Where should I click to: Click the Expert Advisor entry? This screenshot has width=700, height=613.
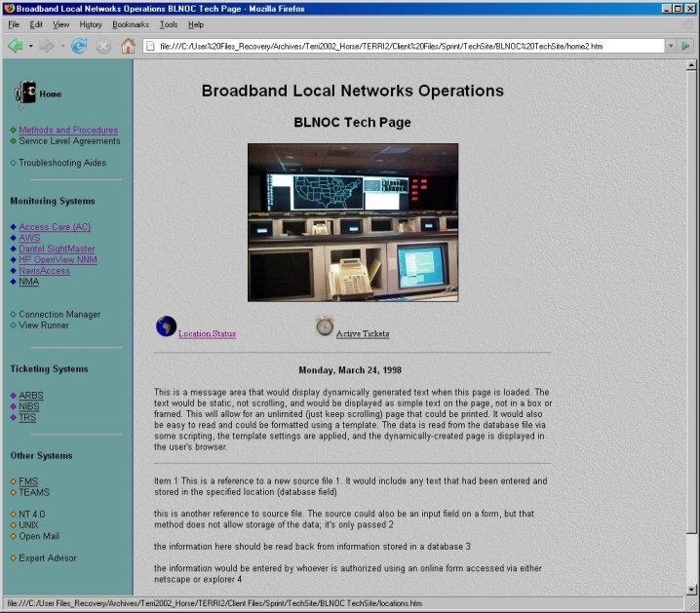click(48, 557)
